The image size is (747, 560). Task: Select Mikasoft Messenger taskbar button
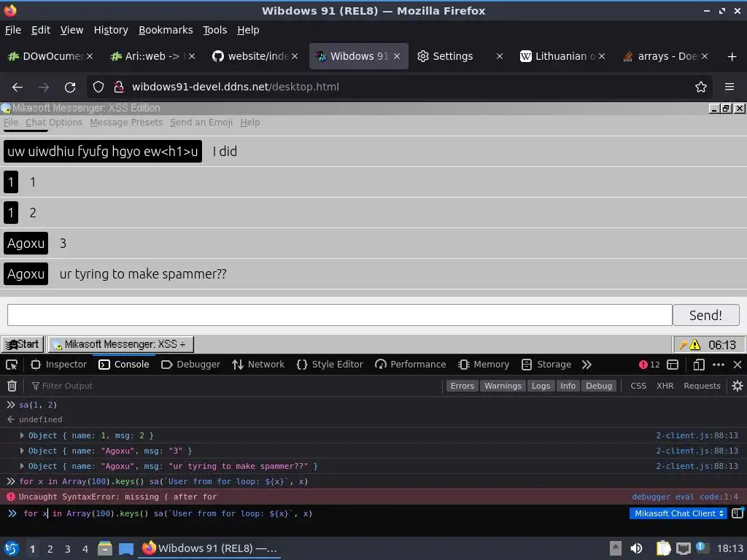[120, 344]
